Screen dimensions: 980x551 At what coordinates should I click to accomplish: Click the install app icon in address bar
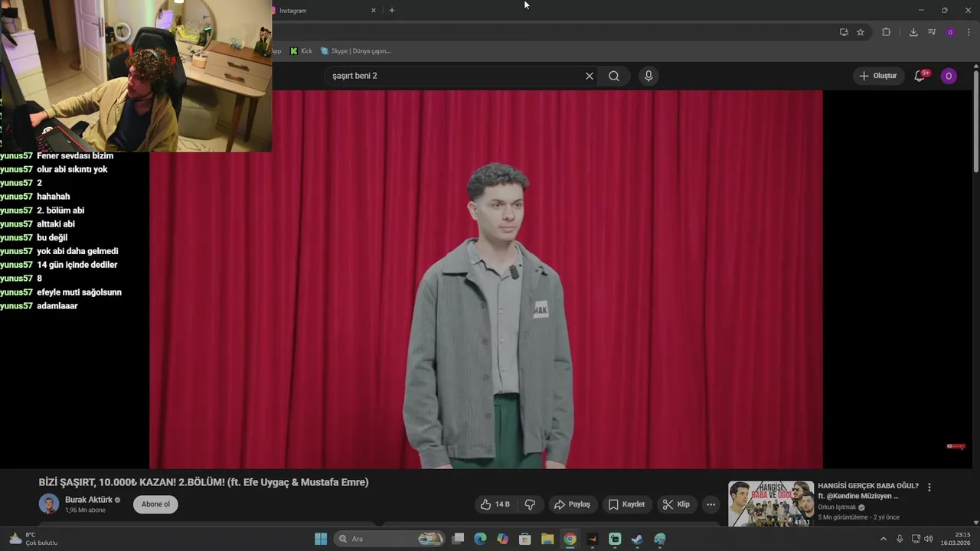tap(844, 32)
